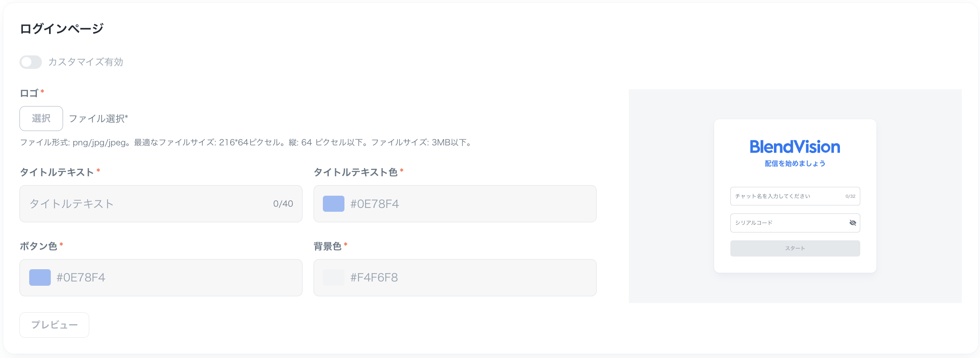Click the タイトルテキスト input field
Screen dimensions: 980x358
pos(144,204)
